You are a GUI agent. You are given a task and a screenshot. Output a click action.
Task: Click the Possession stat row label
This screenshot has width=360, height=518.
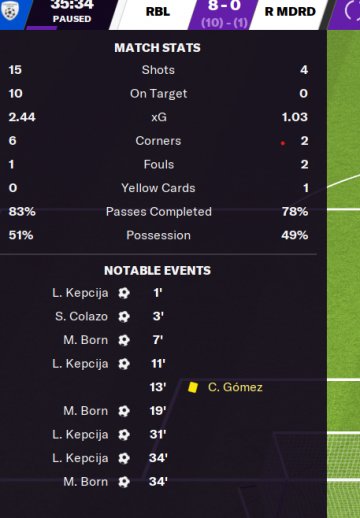(x=159, y=235)
